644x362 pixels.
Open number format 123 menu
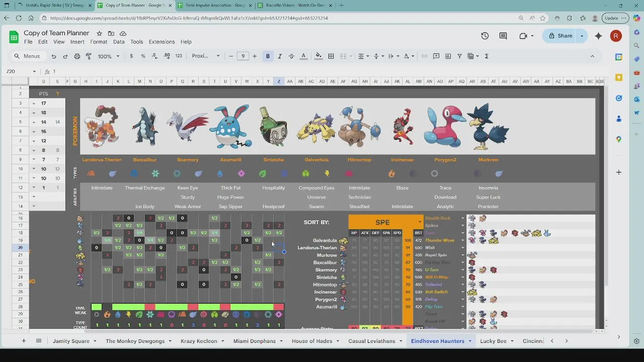click(179, 56)
